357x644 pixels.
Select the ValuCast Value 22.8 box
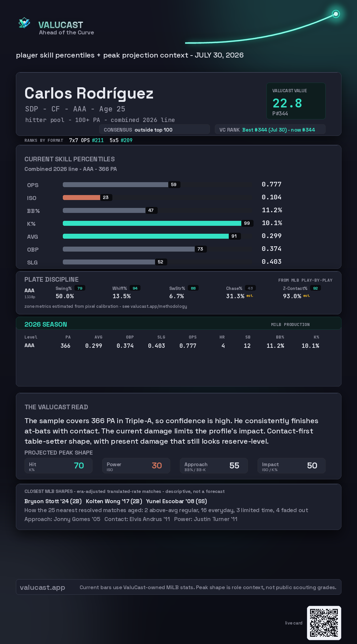point(296,101)
